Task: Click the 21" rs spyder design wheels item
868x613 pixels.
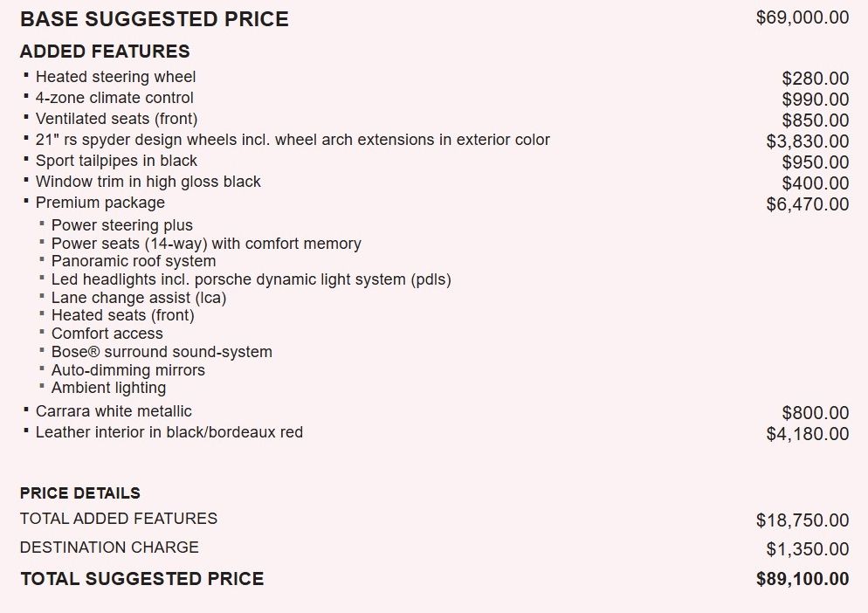Action: (293, 140)
